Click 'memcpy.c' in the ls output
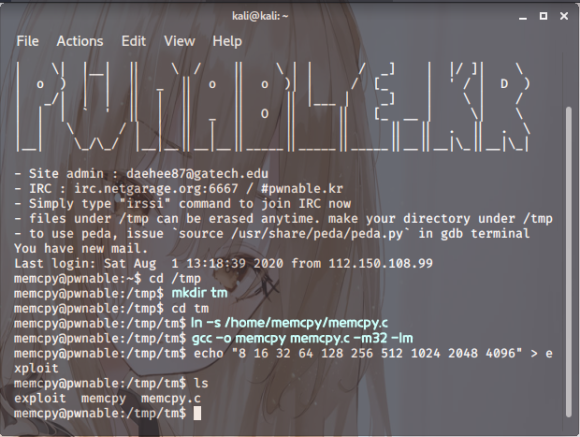This screenshot has width=580, height=437. click(x=171, y=399)
